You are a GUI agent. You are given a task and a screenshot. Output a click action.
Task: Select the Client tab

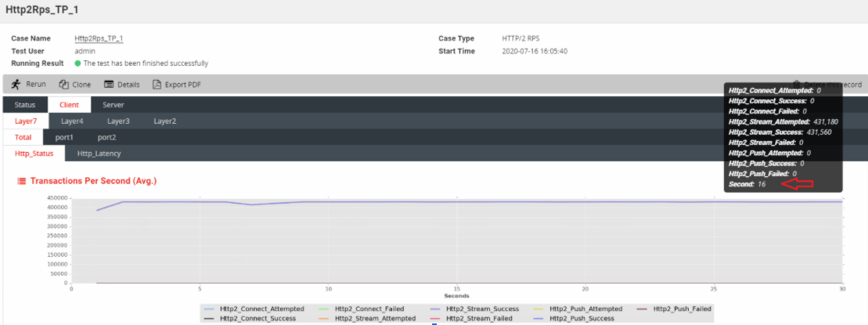[69, 105]
